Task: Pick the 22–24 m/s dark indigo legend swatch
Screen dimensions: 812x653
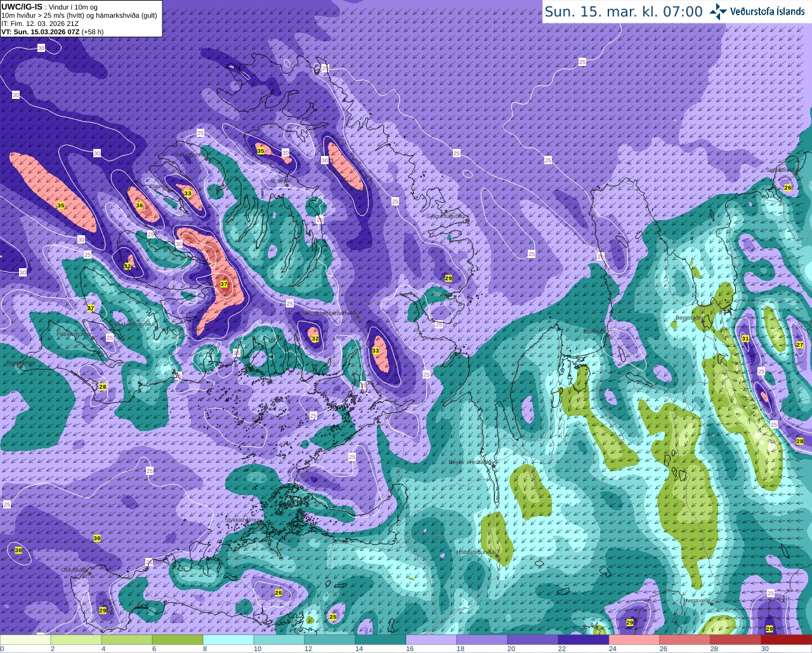Action: click(584, 640)
